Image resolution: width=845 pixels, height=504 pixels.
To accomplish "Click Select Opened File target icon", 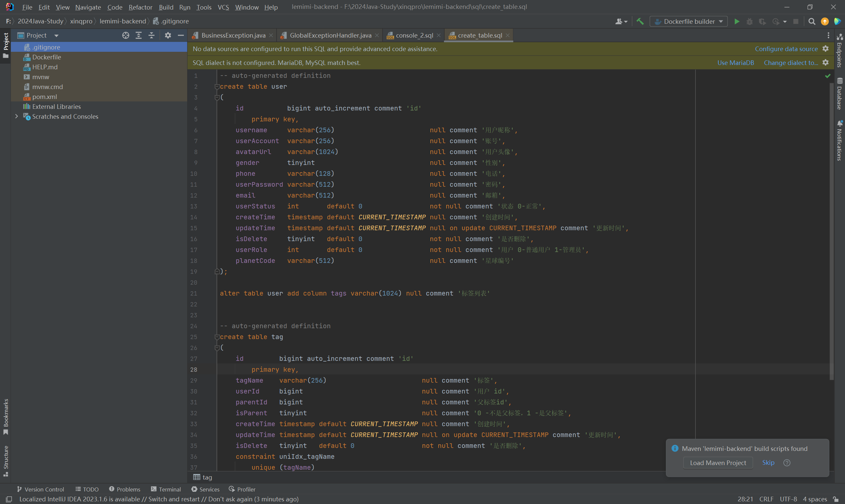I will coord(126,35).
